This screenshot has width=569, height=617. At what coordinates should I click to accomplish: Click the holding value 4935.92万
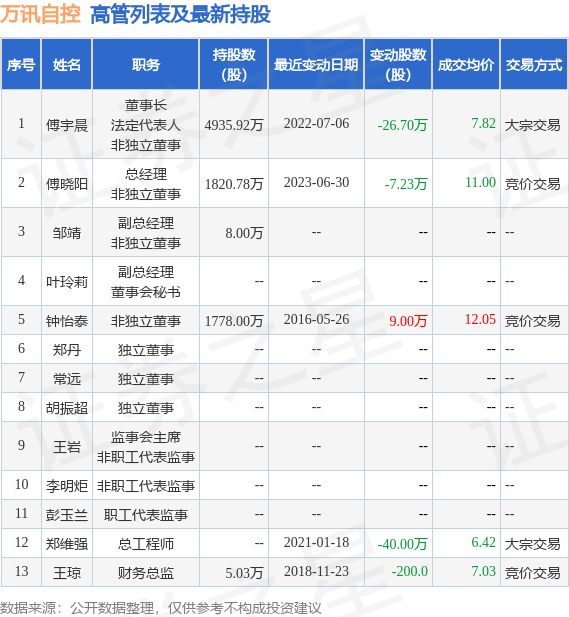(x=234, y=125)
